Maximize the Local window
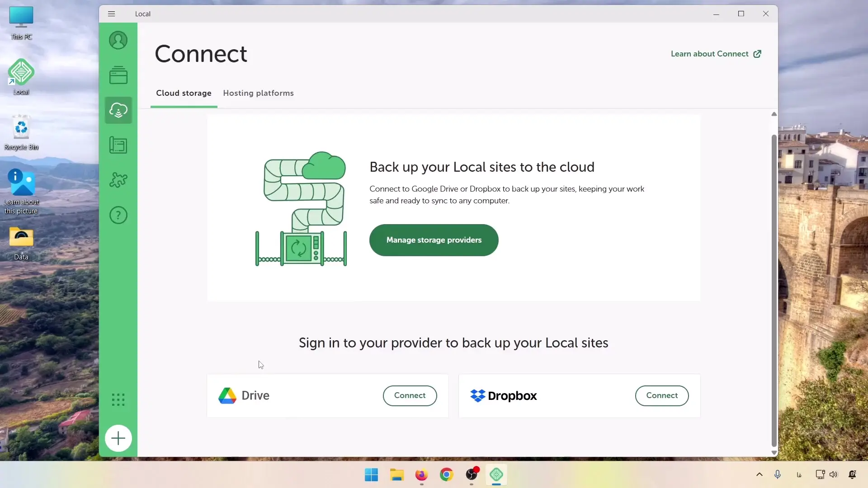Image resolution: width=868 pixels, height=488 pixels. coord(741,14)
